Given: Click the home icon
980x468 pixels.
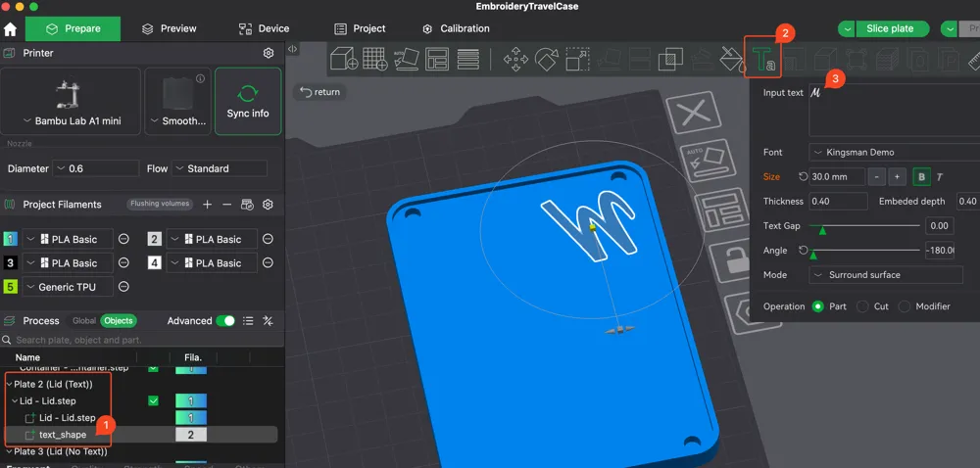Looking at the screenshot, I should click(x=10, y=28).
